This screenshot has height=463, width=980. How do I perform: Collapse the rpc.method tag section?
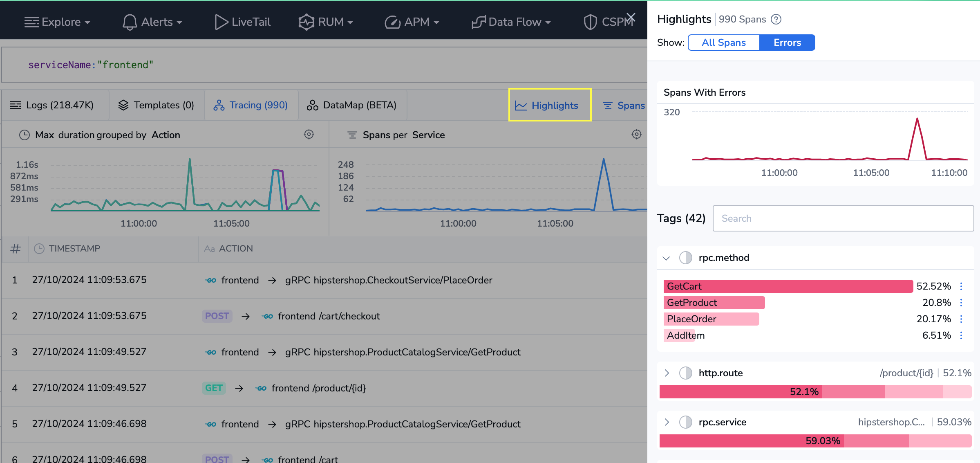pos(666,258)
